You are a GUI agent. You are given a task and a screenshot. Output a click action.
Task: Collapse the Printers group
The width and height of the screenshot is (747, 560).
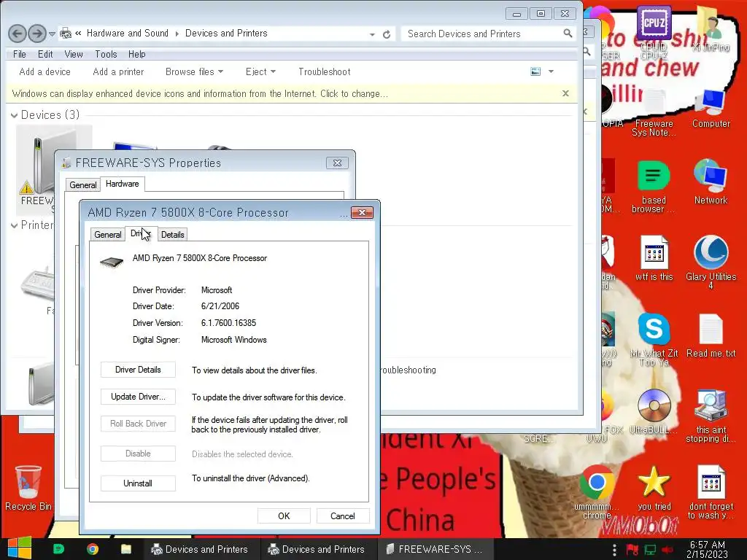point(15,225)
